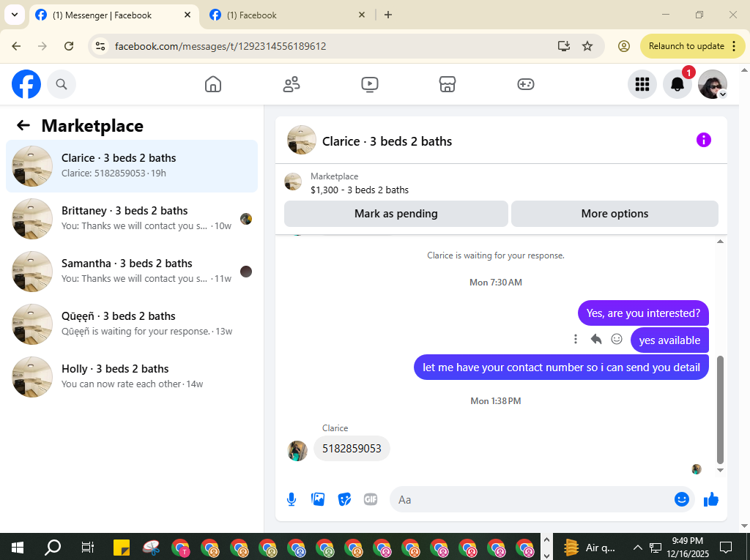Open the Windows notification center

tap(726, 547)
